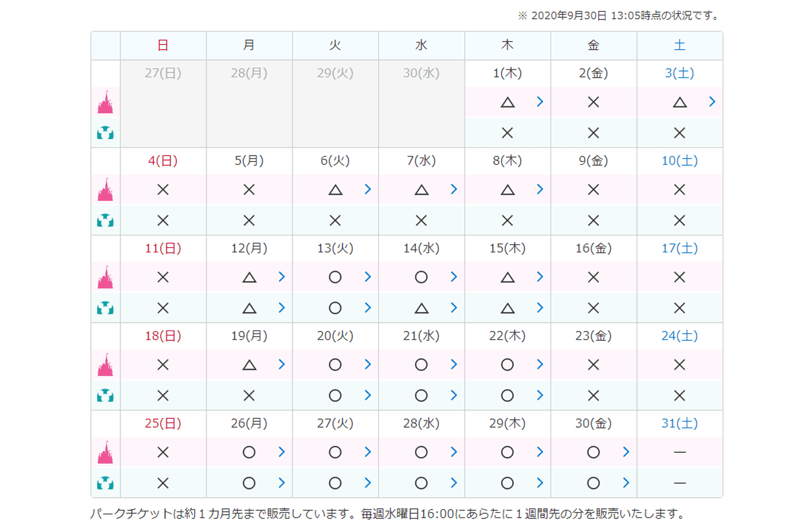Open the arrow beside DisneySea on 26(月)
This screenshot has width=797, height=532.
tap(281, 483)
